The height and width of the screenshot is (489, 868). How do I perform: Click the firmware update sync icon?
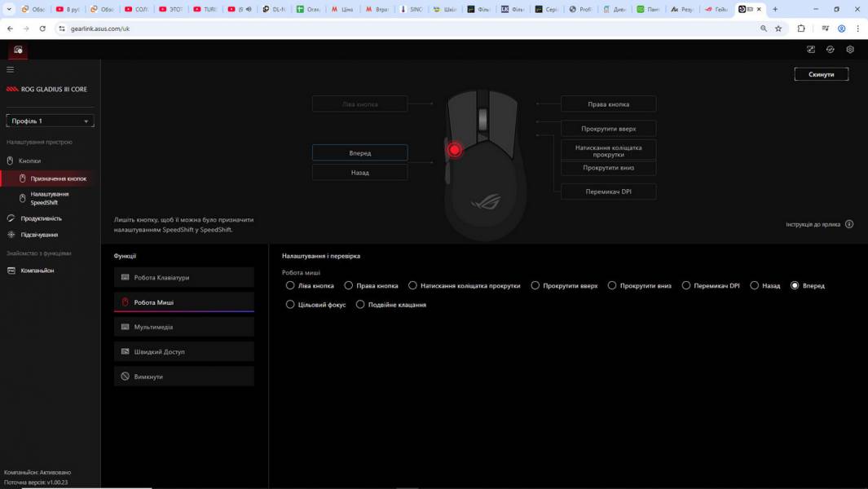831,50
